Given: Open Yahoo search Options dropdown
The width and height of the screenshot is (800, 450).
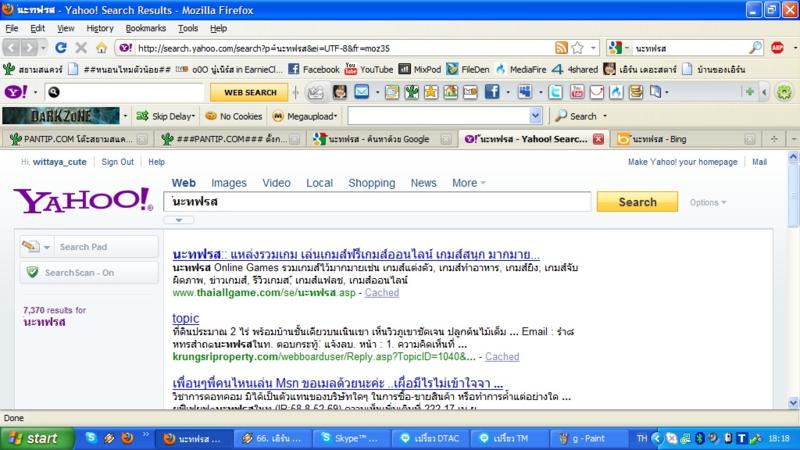Looking at the screenshot, I should coord(708,203).
